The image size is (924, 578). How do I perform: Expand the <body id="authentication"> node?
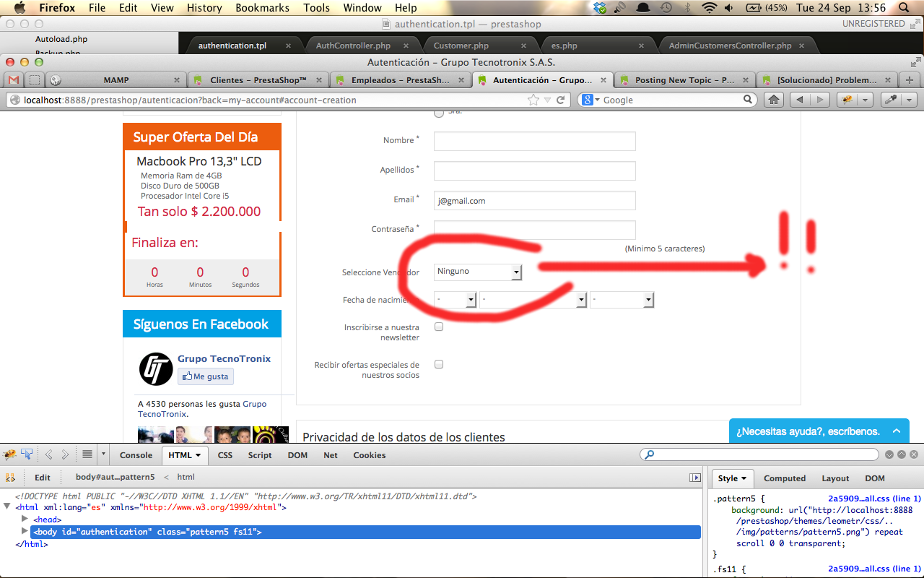pos(25,532)
